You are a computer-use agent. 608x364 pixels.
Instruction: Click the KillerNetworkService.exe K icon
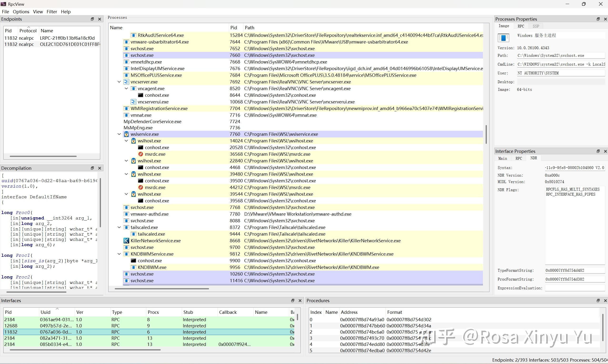[x=126, y=241]
